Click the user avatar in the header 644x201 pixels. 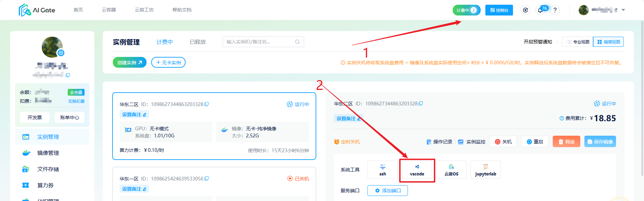click(x=584, y=10)
